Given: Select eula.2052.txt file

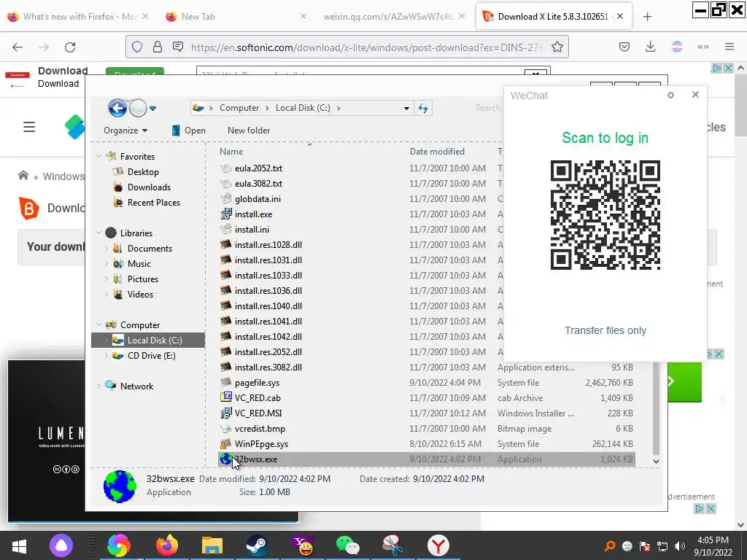Looking at the screenshot, I should tap(258, 168).
